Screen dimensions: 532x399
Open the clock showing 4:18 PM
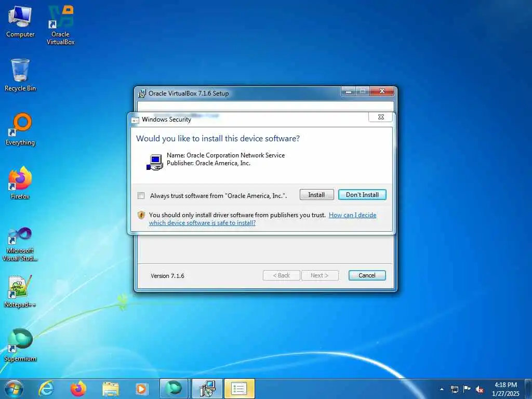point(506,389)
